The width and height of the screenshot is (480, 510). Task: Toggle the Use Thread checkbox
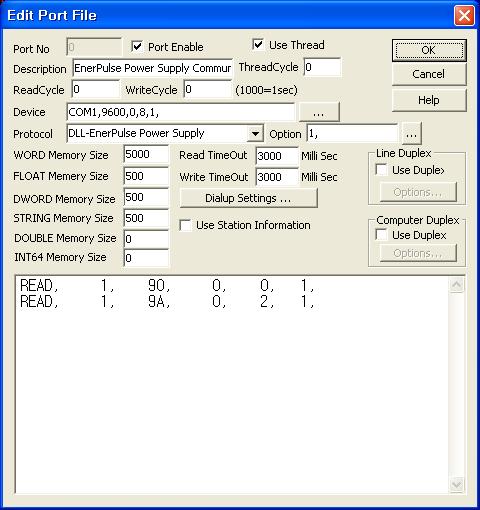pyautogui.click(x=258, y=44)
